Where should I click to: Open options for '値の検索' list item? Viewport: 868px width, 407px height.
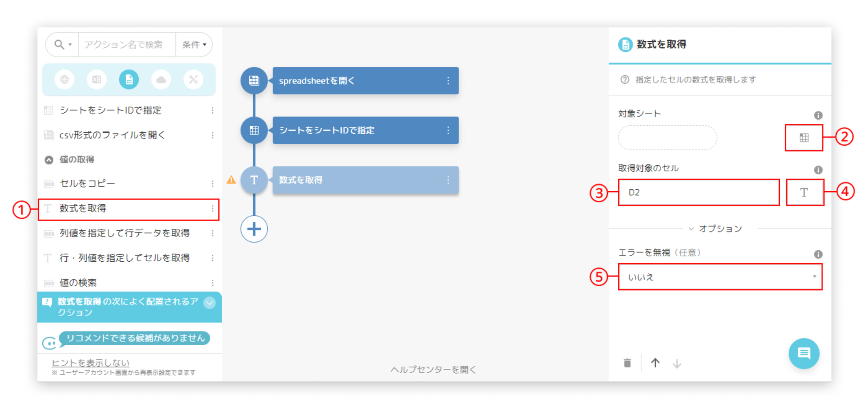click(212, 283)
